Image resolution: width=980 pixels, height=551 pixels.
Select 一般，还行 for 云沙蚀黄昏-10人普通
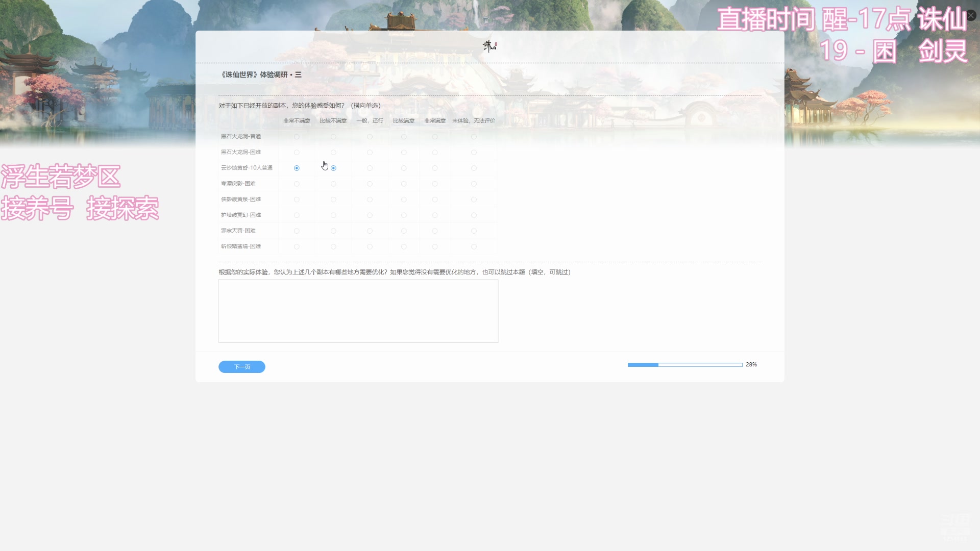(370, 168)
